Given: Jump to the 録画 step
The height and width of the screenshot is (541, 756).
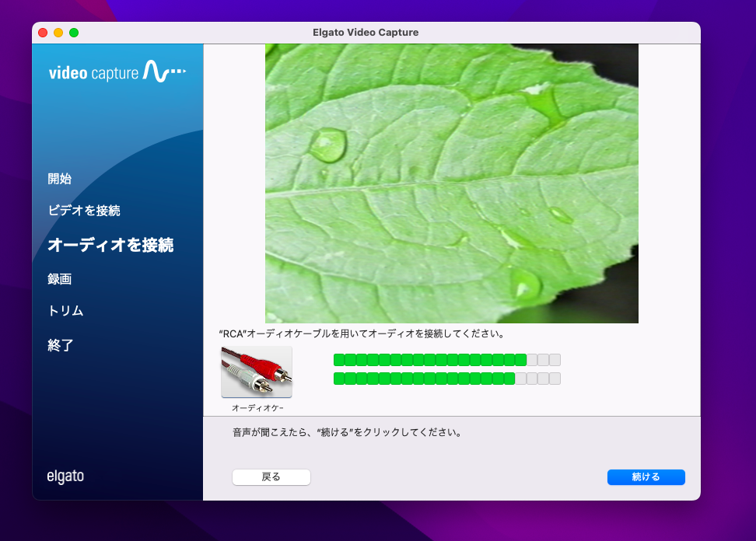Looking at the screenshot, I should pyautogui.click(x=60, y=279).
